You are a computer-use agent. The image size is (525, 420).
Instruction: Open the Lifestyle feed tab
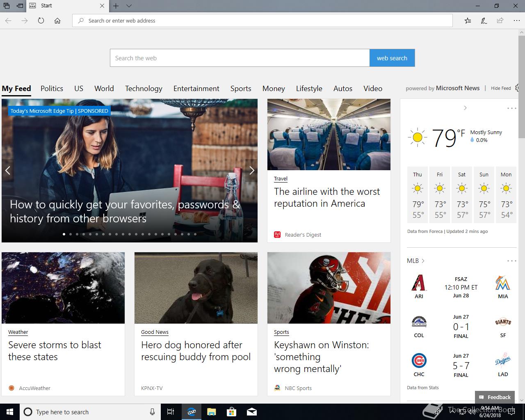(x=309, y=89)
